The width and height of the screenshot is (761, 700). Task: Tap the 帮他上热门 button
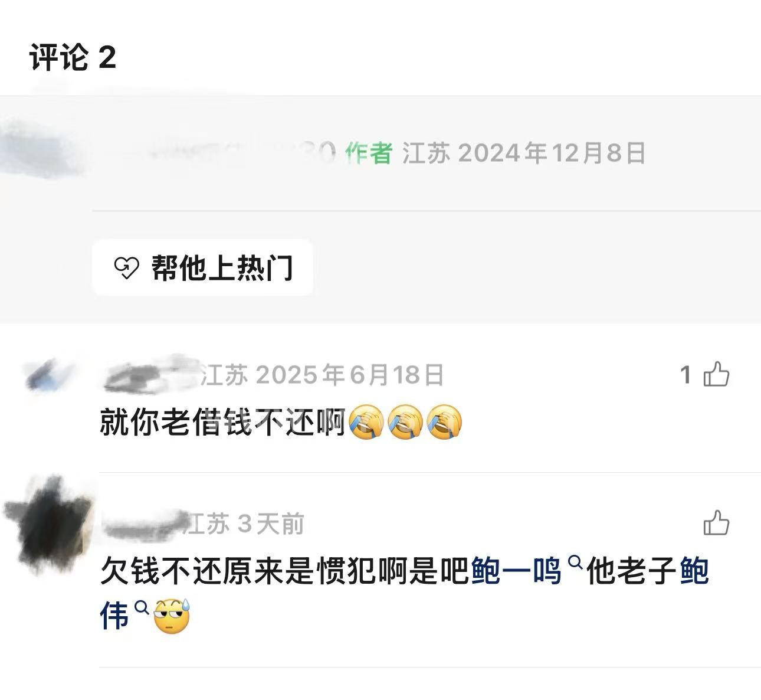point(202,268)
